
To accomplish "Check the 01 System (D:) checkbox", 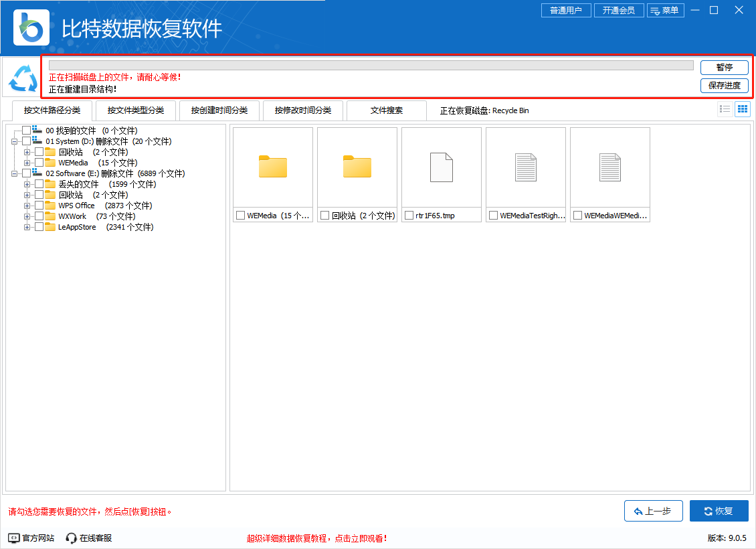I will [27, 141].
